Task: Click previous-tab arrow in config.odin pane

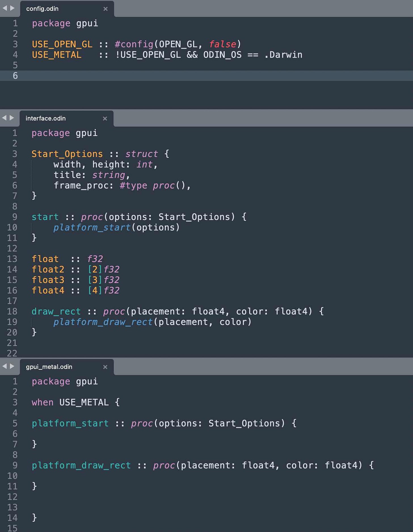Action: pos(5,8)
